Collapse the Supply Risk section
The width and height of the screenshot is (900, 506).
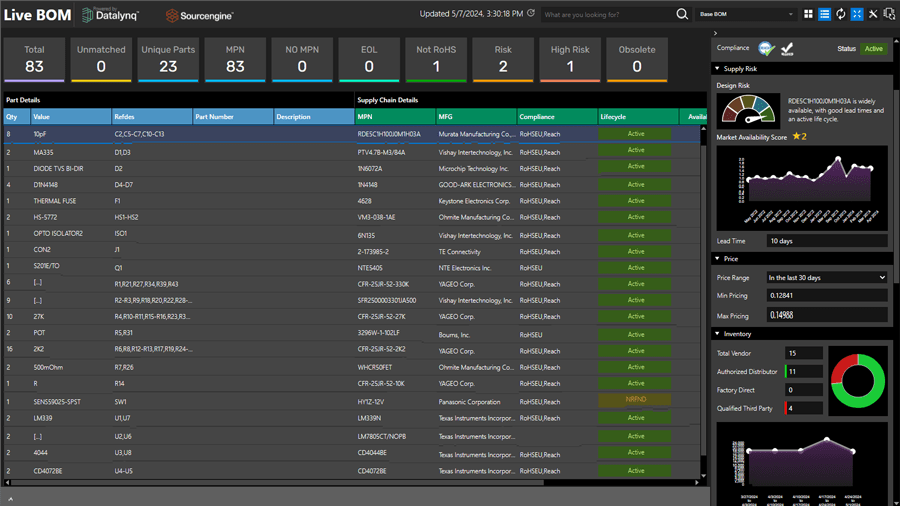point(717,68)
